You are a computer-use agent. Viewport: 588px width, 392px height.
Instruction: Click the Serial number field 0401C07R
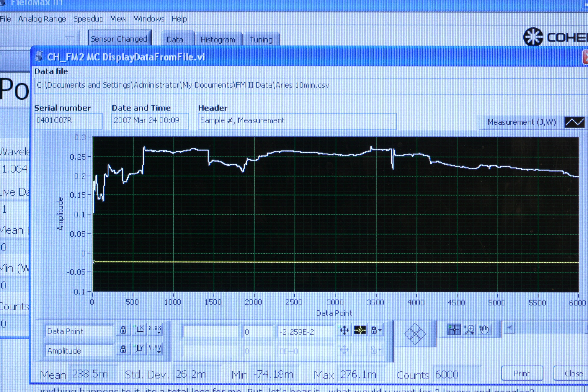(x=68, y=121)
